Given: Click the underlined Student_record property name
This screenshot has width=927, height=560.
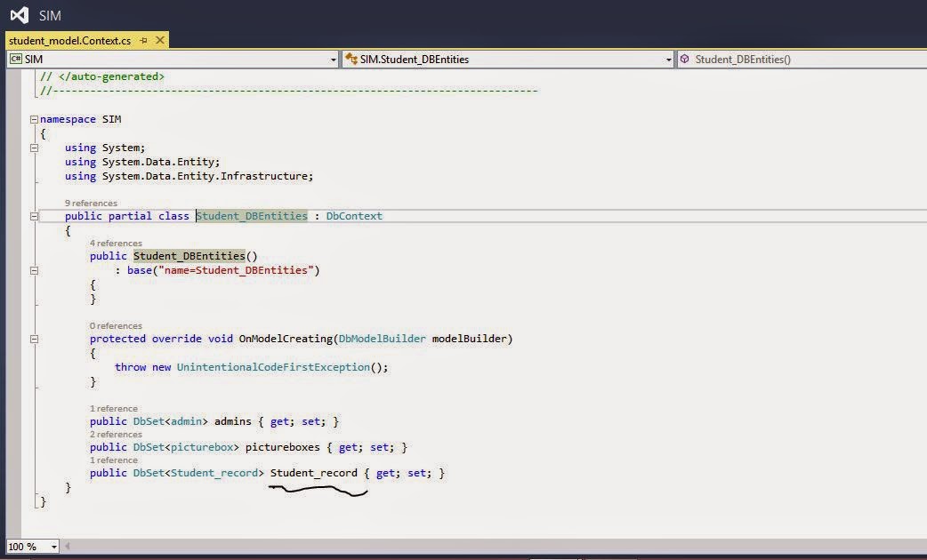Looking at the screenshot, I should point(314,473).
